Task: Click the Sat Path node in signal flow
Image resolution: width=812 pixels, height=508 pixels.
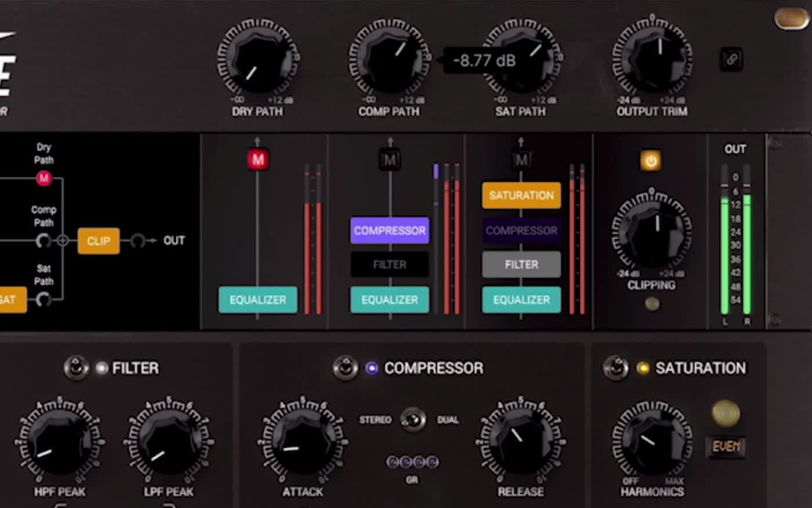Action: pyautogui.click(x=43, y=300)
